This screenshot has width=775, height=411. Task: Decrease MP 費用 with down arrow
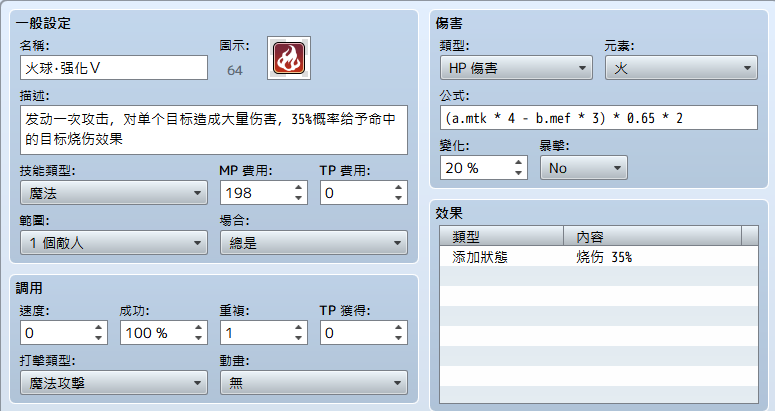tap(299, 198)
